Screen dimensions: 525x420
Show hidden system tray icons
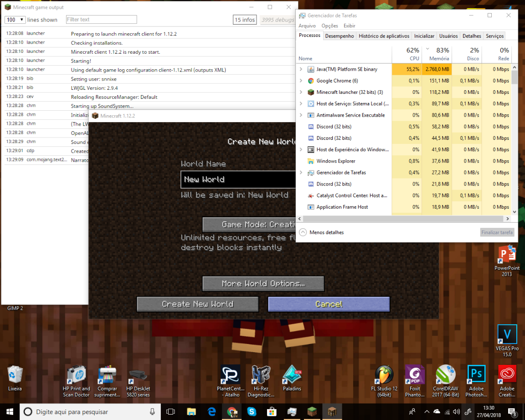coord(427,412)
